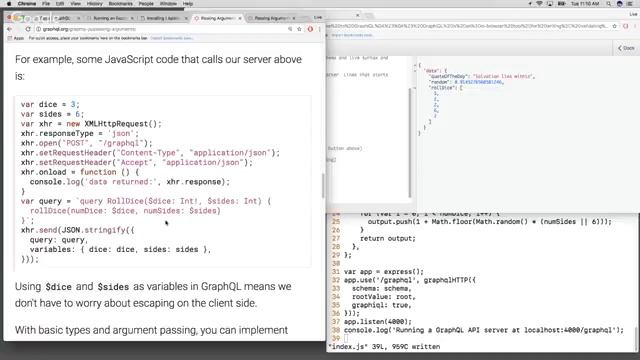
Task: Click 'var app = express();' line in editor
Action: [x=384, y=272]
